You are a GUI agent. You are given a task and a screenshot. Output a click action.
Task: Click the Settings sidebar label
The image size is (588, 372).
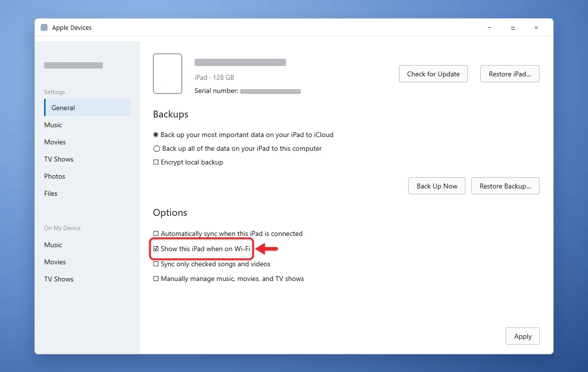click(54, 92)
